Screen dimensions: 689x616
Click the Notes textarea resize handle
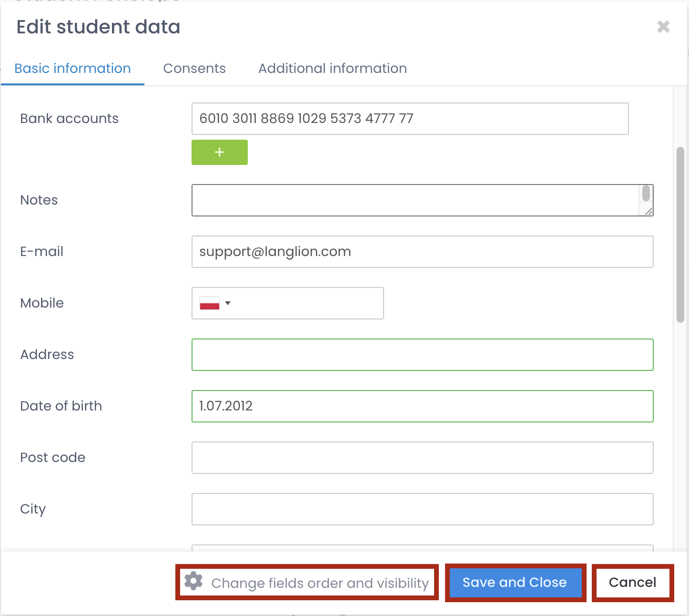click(x=648, y=211)
